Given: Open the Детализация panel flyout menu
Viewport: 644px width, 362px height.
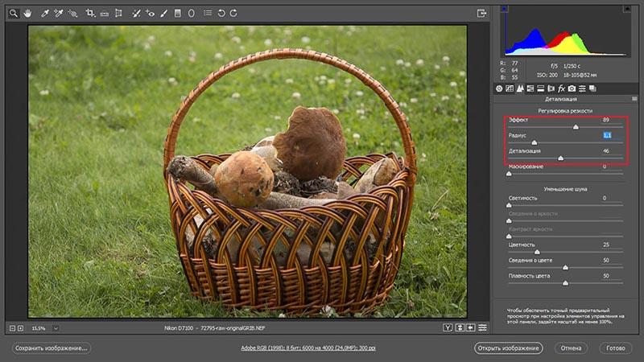Looking at the screenshot, I should [x=634, y=99].
